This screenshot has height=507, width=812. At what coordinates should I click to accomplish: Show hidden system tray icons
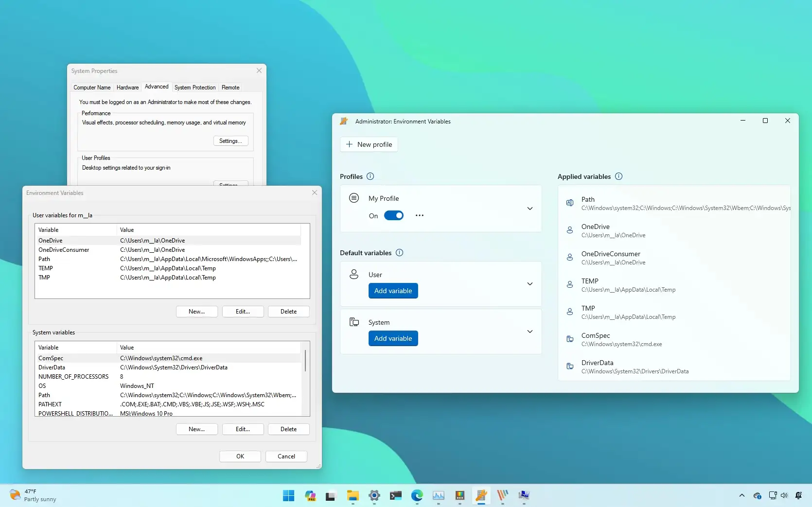click(741, 495)
